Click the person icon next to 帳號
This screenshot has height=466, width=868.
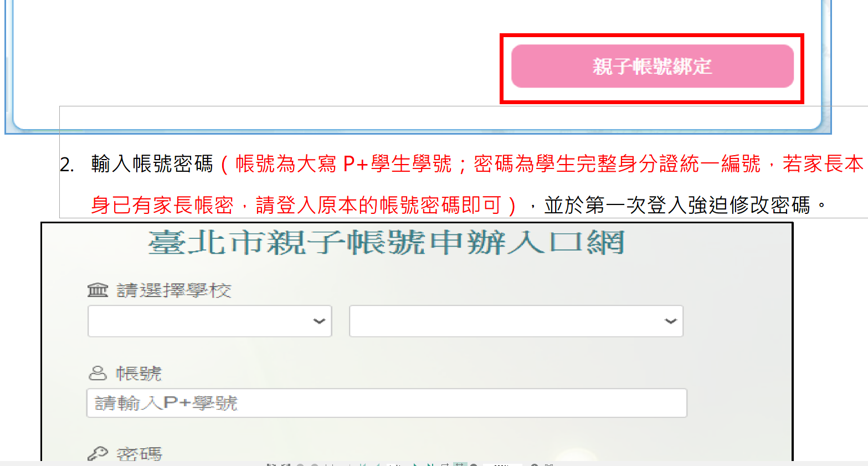pos(97,373)
